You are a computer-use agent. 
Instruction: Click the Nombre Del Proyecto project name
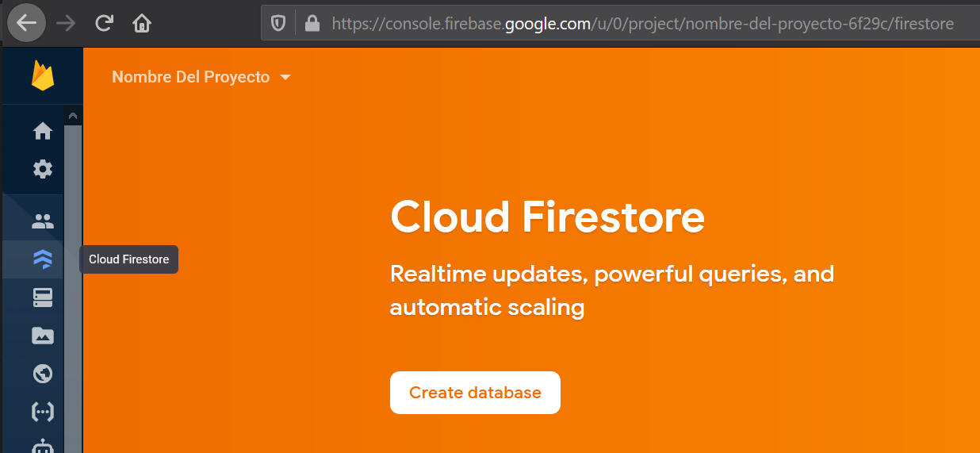tap(190, 77)
